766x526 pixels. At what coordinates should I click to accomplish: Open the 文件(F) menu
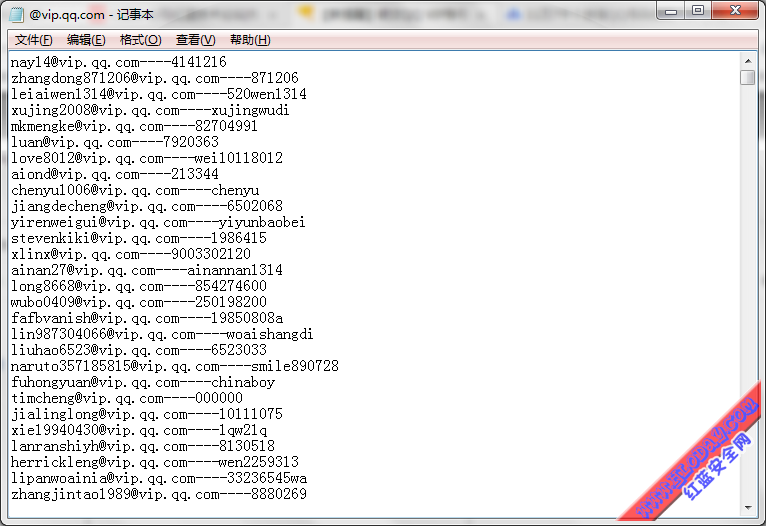pos(33,40)
